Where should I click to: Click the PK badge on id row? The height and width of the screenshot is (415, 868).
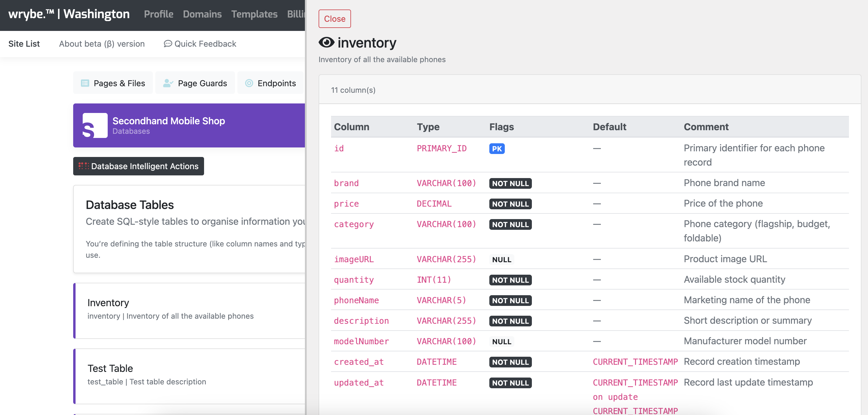coord(497,149)
